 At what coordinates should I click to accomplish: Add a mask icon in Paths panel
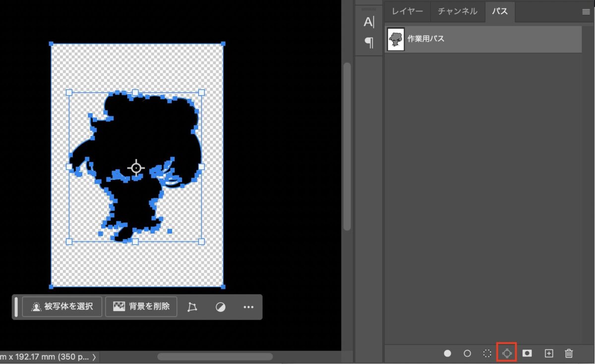[528, 353]
